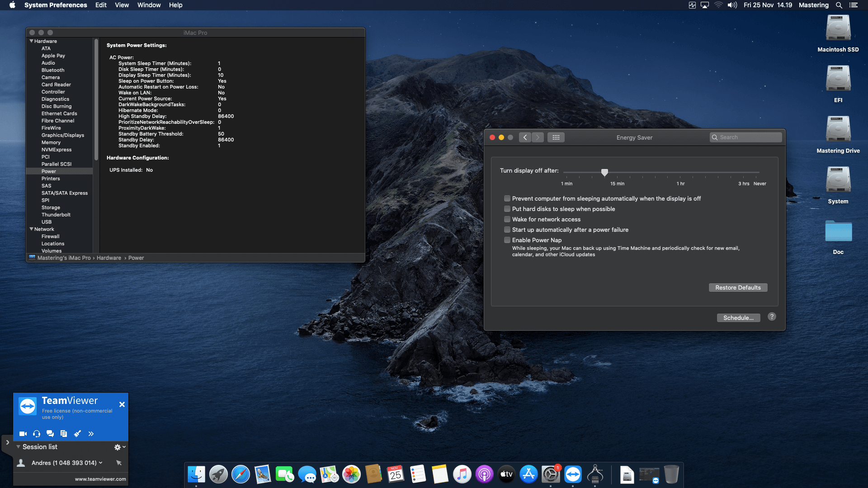
Task: Select the TeamViewer whiteboard brush icon
Action: [77, 433]
